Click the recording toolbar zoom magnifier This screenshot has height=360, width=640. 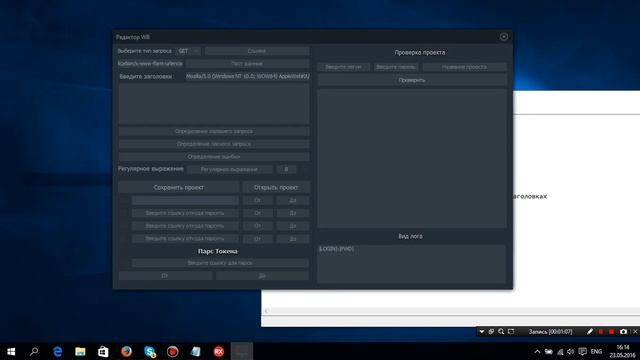coord(501,332)
